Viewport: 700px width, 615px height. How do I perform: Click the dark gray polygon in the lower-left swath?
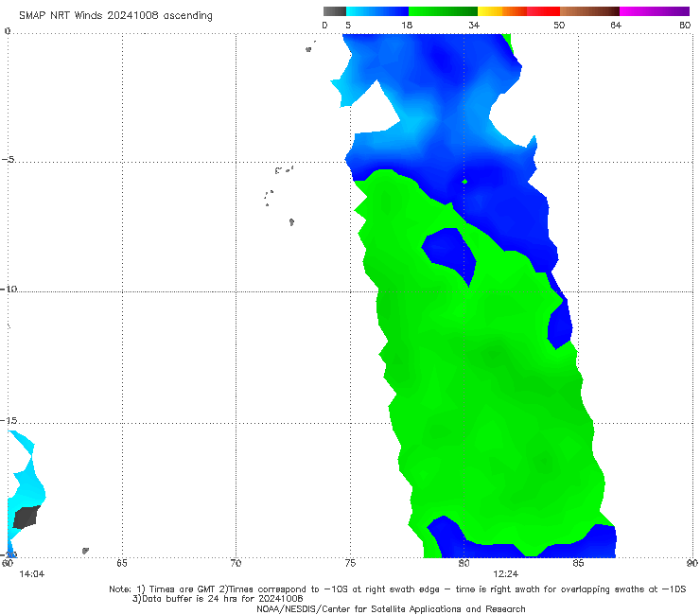pos(26,518)
